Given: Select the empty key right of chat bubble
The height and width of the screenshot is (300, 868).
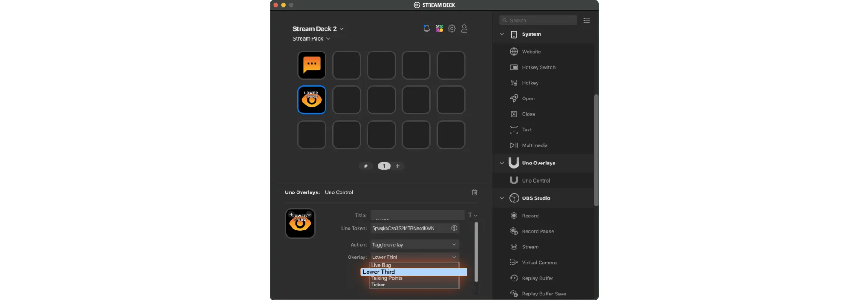Looking at the screenshot, I should 347,65.
